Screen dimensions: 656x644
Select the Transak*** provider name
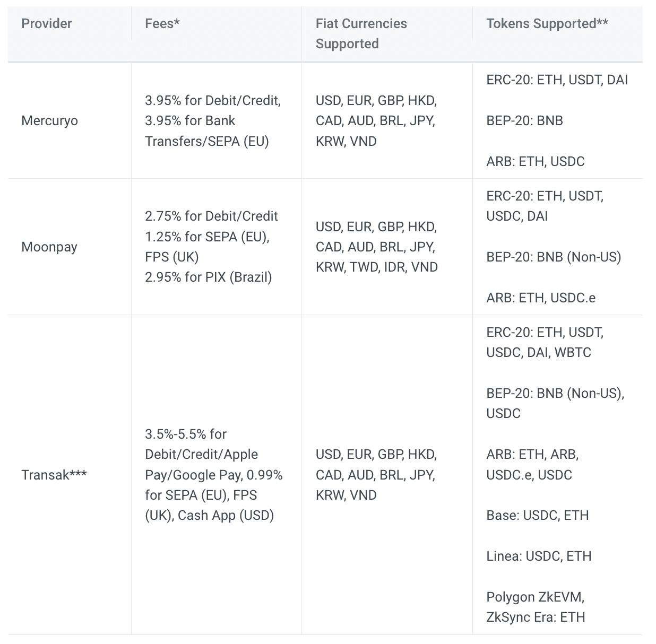(54, 475)
